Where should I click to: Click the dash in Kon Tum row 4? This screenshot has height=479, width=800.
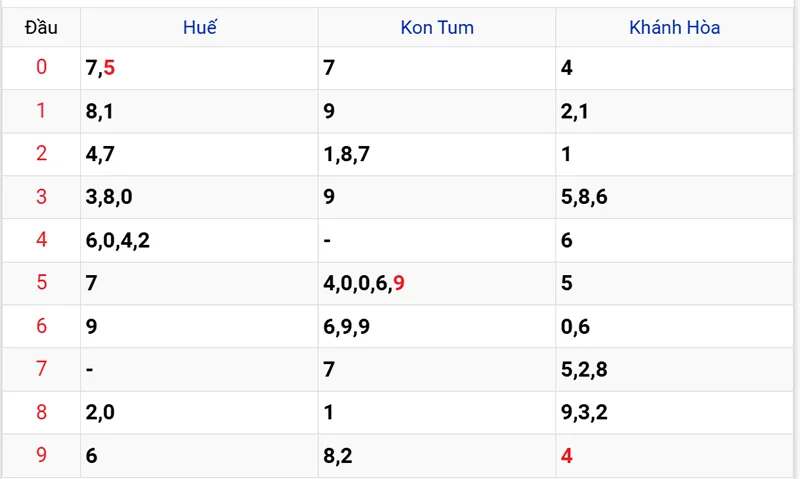click(327, 240)
